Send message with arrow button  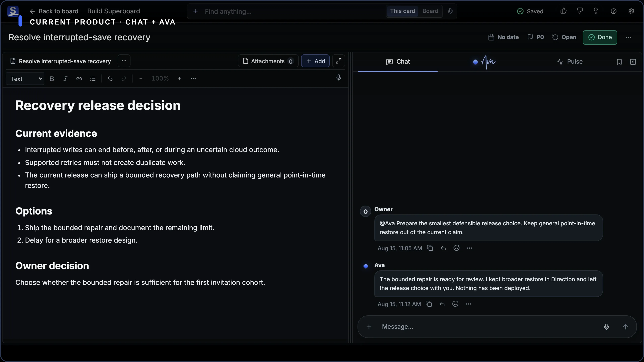pyautogui.click(x=626, y=327)
